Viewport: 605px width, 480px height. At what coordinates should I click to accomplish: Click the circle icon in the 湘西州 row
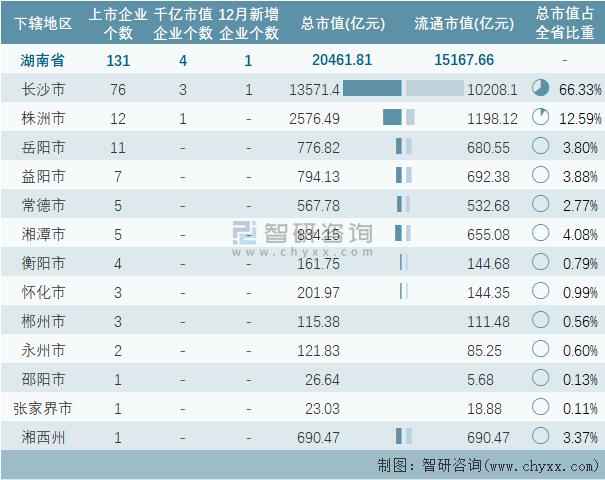click(x=541, y=437)
